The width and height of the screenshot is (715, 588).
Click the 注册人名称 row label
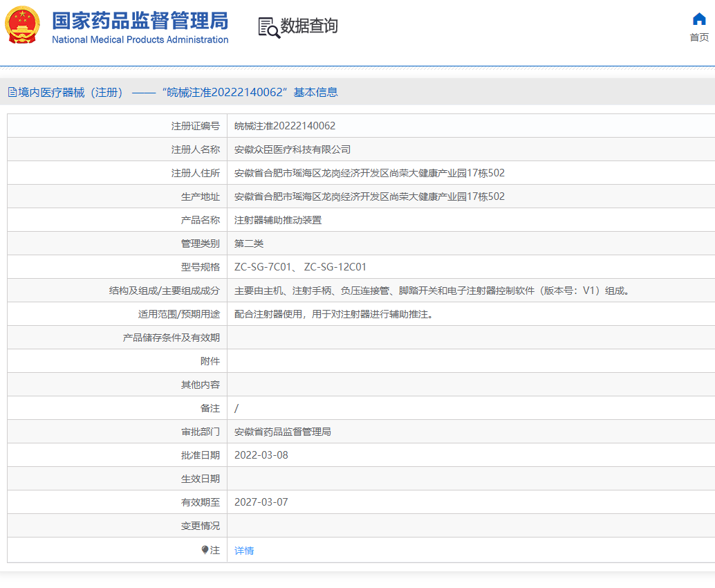(196, 149)
